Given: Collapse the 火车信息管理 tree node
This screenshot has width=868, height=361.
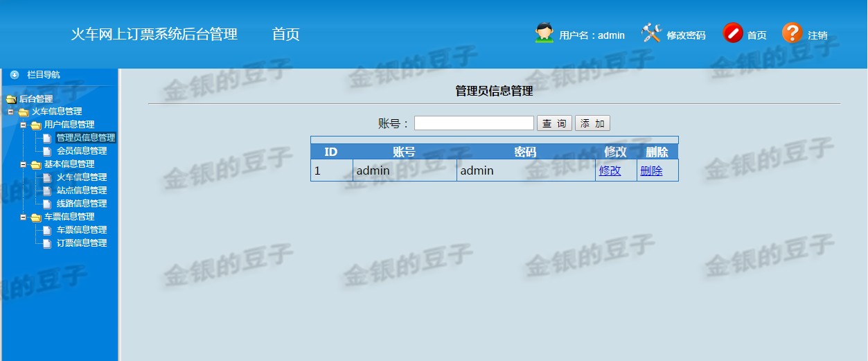Looking at the screenshot, I should pyautogui.click(x=10, y=112).
